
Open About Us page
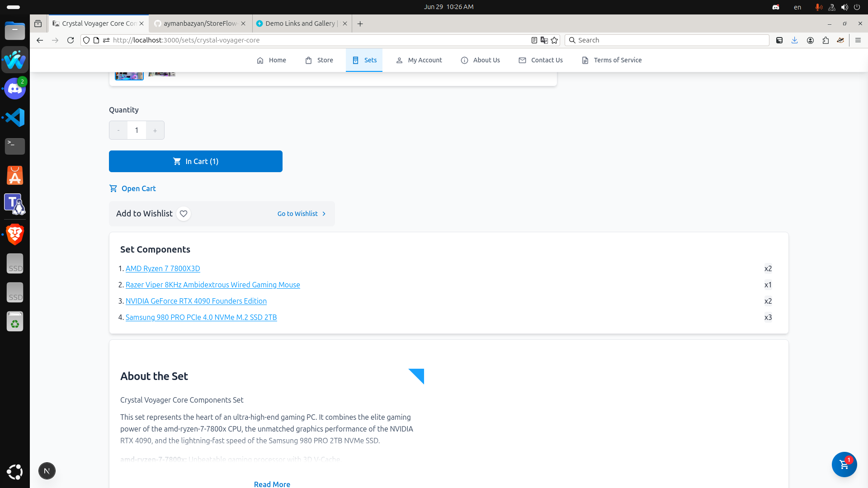click(x=481, y=60)
